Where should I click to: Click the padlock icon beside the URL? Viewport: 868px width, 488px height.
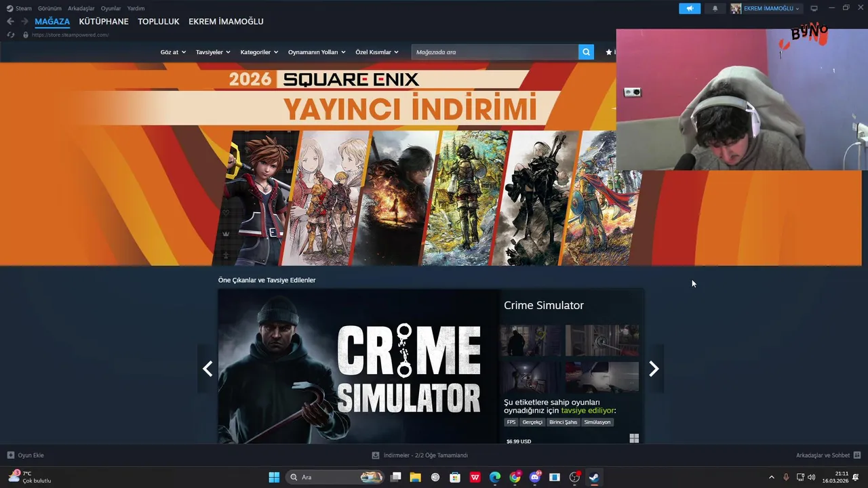tap(26, 35)
